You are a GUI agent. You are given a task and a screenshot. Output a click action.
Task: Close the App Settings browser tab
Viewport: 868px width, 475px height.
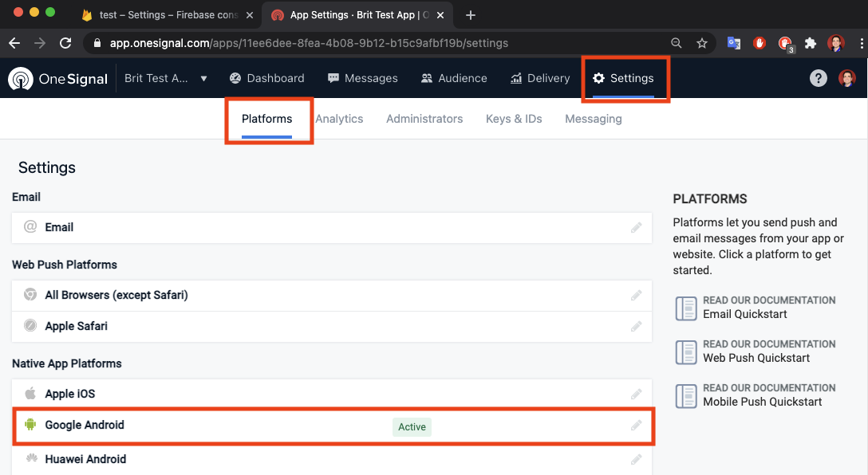440,15
